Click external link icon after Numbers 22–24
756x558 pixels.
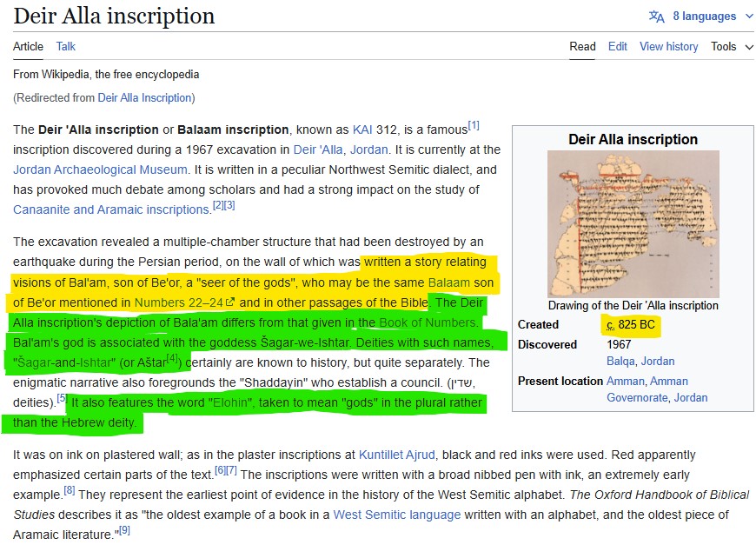tap(230, 302)
